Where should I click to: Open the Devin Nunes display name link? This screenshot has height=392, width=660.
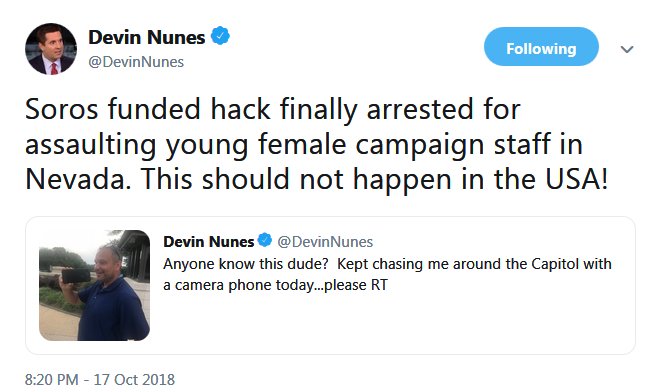146,37
